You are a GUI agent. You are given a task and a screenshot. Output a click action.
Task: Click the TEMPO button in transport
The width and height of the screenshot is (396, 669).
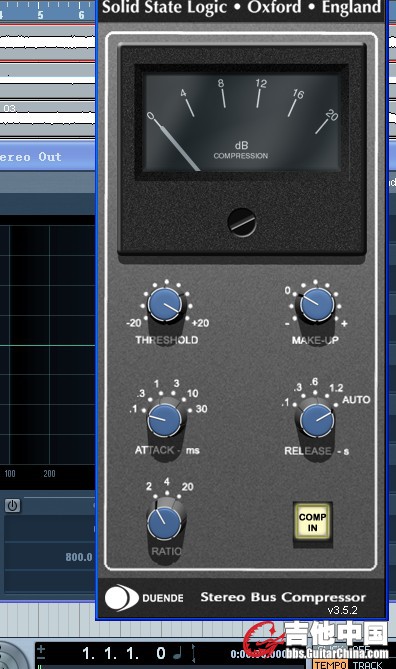pyautogui.click(x=330, y=664)
